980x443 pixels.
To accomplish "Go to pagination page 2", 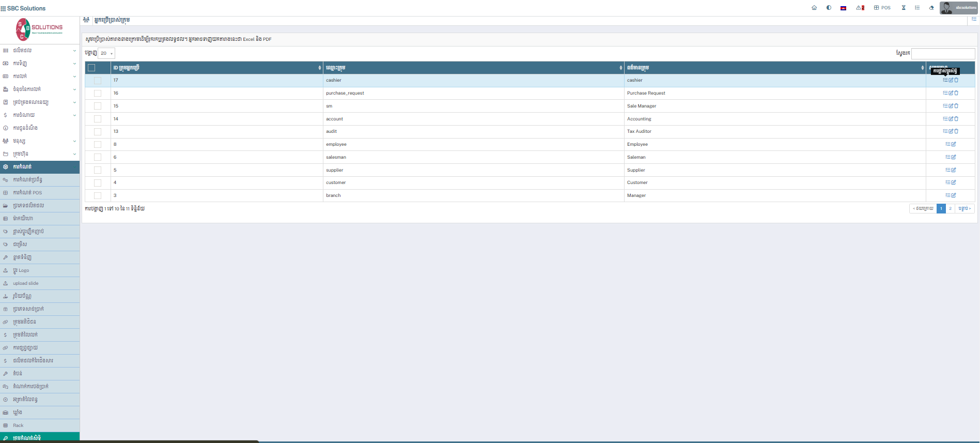I will pyautogui.click(x=950, y=208).
